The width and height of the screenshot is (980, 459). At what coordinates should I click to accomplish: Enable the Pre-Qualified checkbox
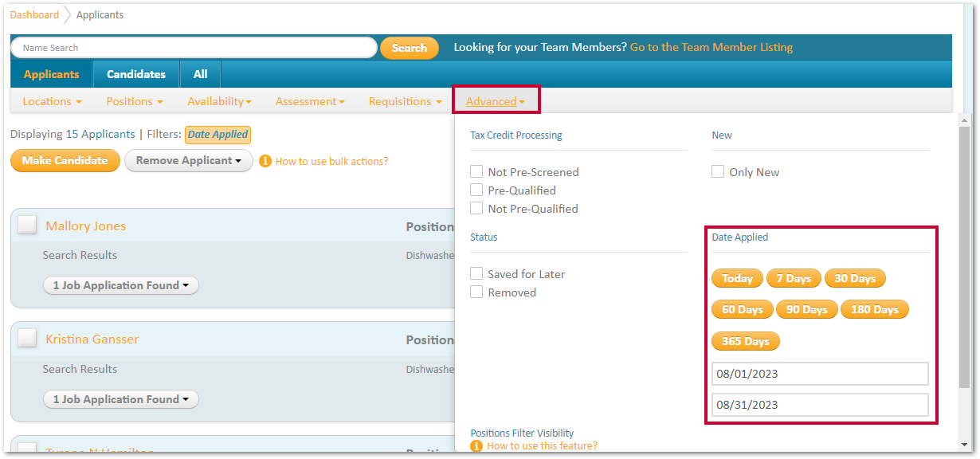click(x=476, y=190)
